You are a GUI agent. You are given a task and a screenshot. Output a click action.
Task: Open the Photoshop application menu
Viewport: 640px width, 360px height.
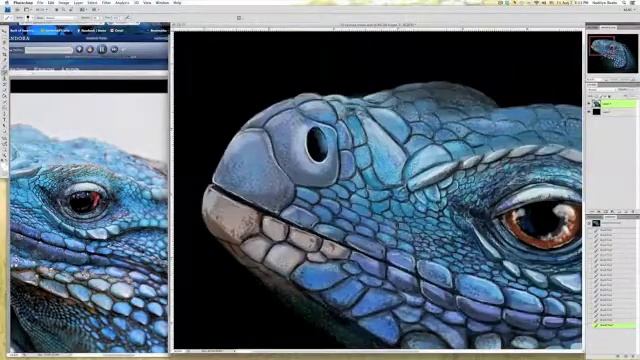(23, 3)
